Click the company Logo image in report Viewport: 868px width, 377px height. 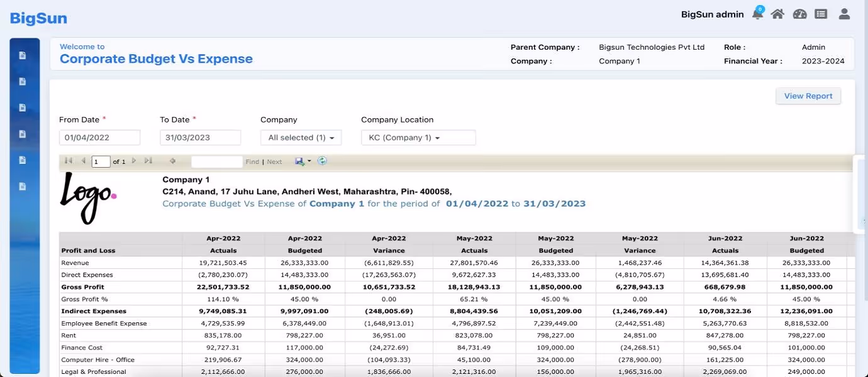pyautogui.click(x=88, y=199)
